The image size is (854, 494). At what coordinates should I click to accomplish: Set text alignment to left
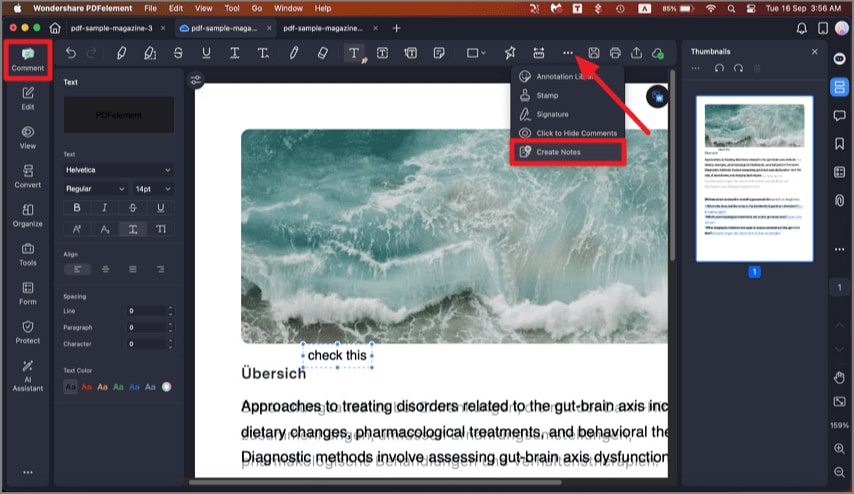click(x=77, y=269)
